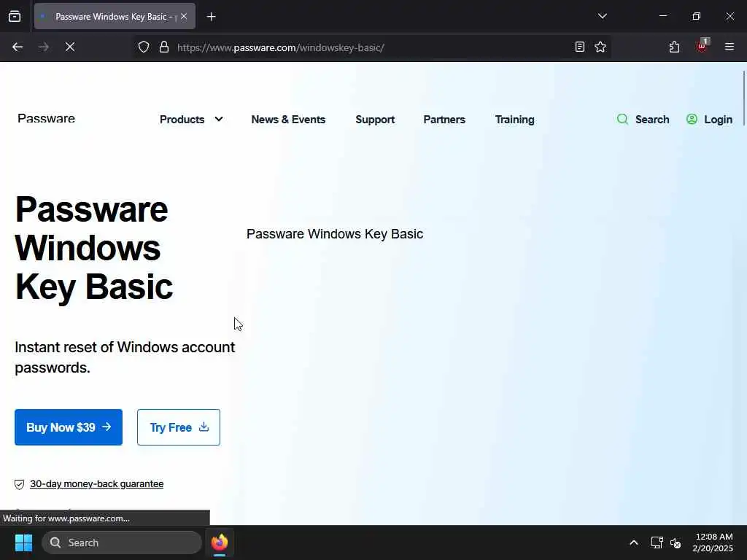Viewport: 747px width, 560px height.
Task: Click the Try Free download button
Action: pos(179,427)
